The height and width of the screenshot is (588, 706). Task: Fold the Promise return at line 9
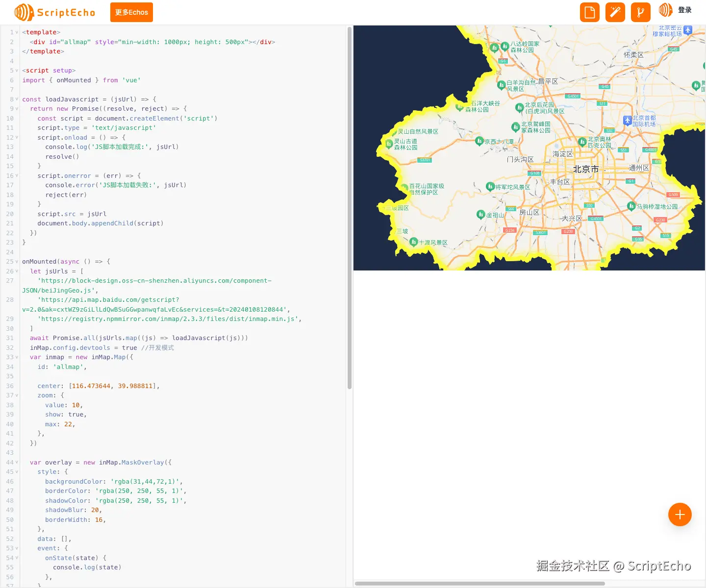[17, 109]
